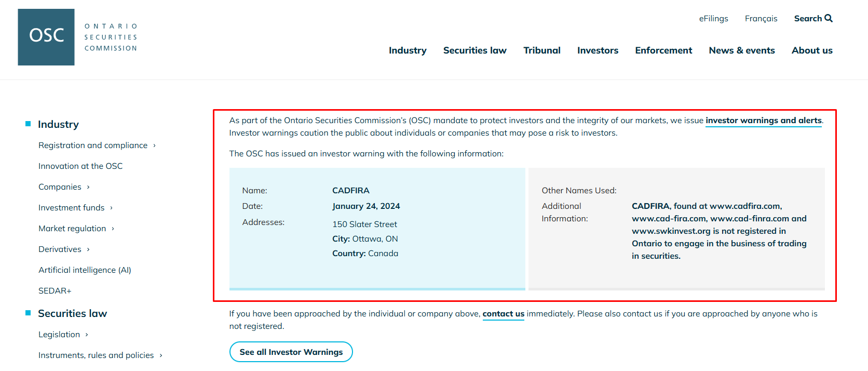Expand the Derivatives submenu arrow
The width and height of the screenshot is (868, 371).
tap(88, 249)
